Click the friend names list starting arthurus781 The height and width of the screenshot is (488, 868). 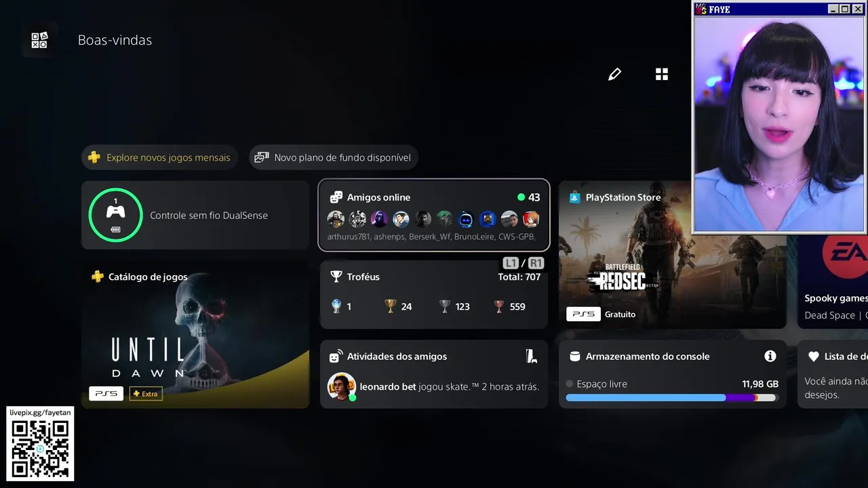pos(431,237)
